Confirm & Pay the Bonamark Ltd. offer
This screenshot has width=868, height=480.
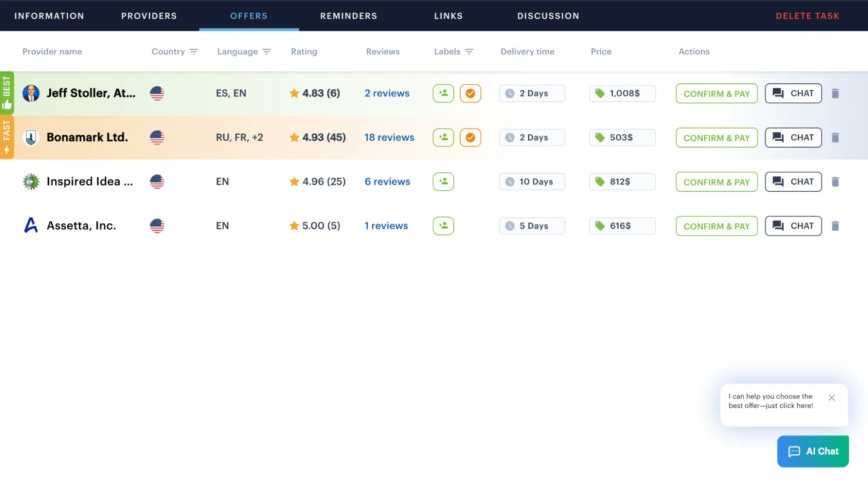tap(716, 138)
